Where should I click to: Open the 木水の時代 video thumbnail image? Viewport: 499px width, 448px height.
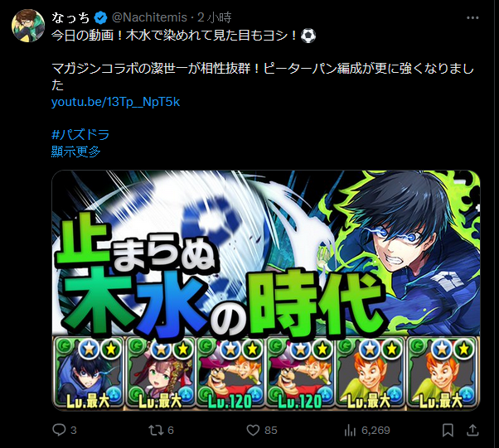point(266,291)
